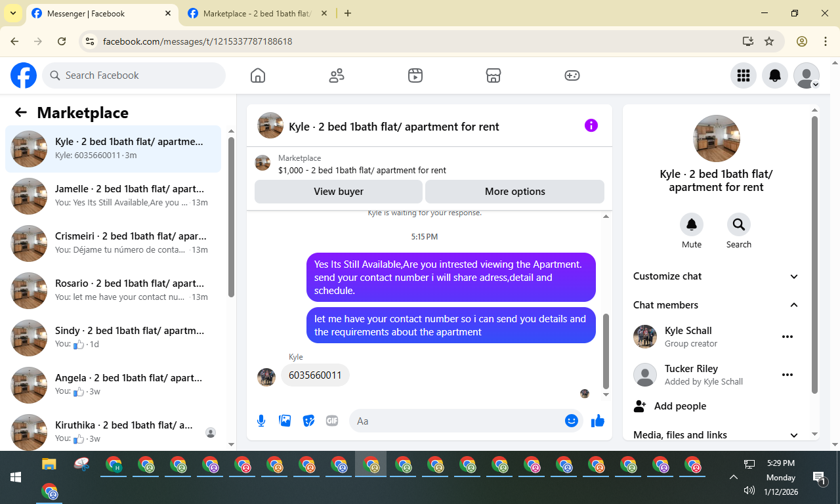840x504 pixels.
Task: Open the Windows Start menu
Action: (16, 477)
